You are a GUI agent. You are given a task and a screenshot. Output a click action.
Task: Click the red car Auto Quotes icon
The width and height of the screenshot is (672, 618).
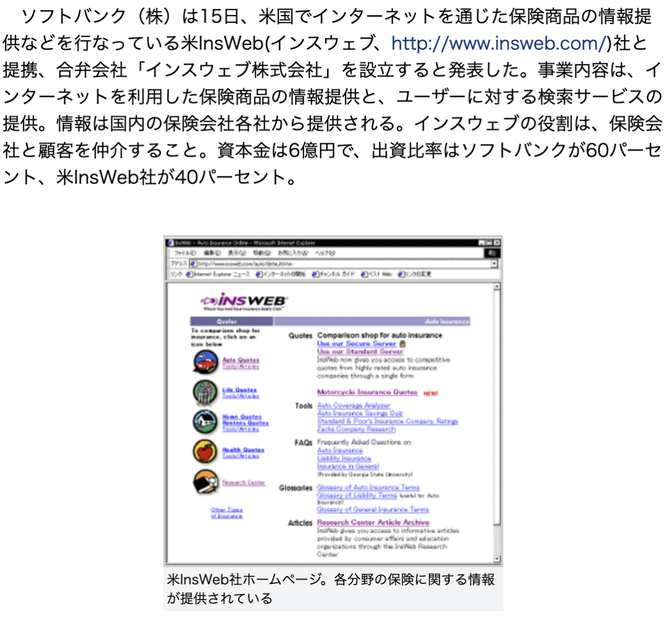click(x=206, y=363)
